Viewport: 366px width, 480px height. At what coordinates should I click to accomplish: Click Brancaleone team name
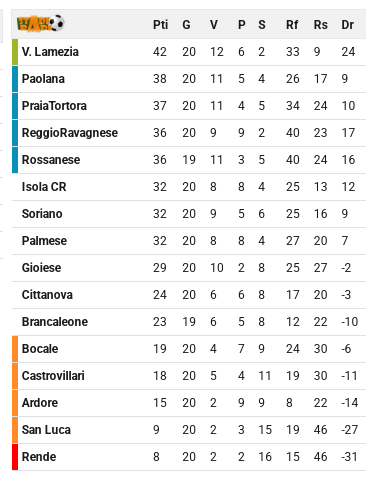(x=55, y=322)
